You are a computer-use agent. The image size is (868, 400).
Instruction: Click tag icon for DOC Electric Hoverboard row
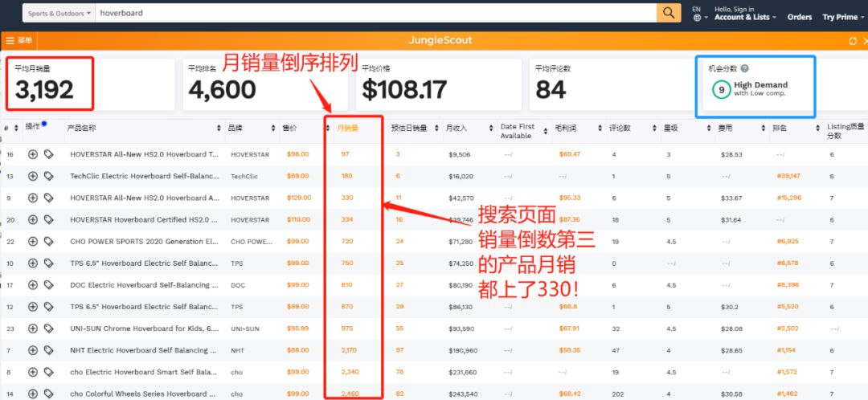[49, 285]
